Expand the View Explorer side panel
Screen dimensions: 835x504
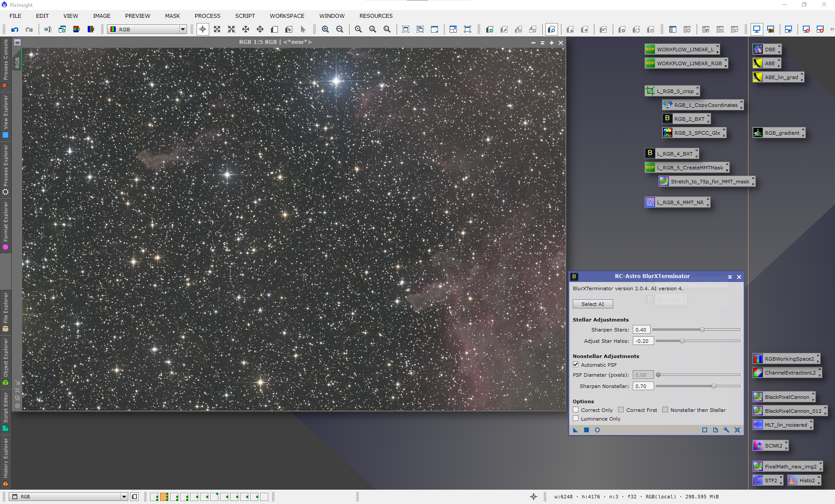pyautogui.click(x=6, y=117)
